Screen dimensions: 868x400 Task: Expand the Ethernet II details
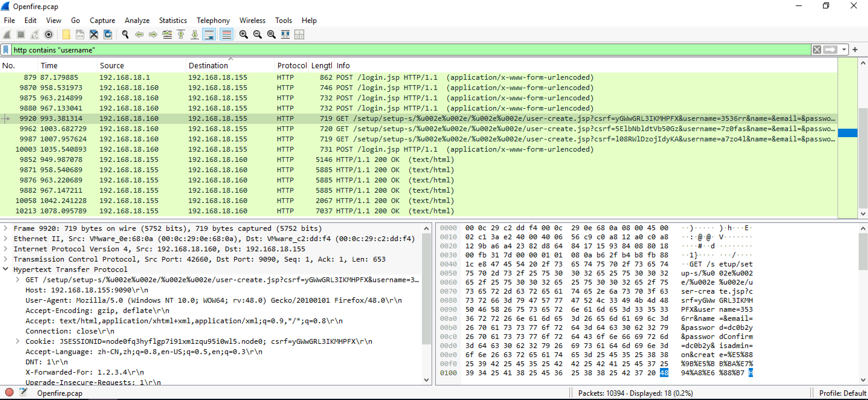tap(5, 239)
